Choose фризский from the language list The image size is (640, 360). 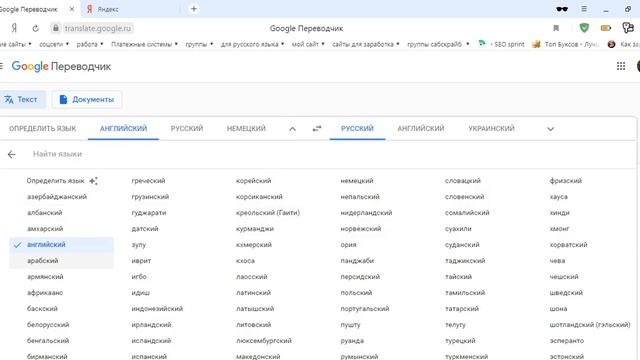coord(566,180)
